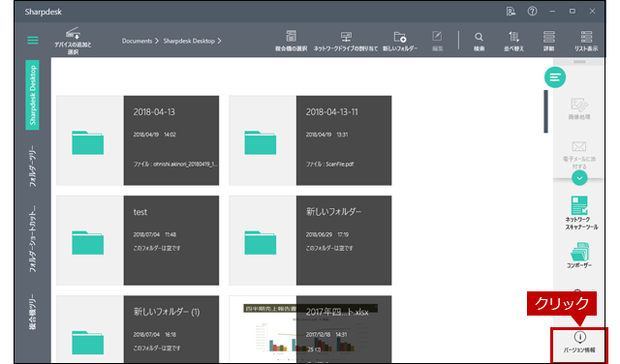Choose ネットワークドライブの割り当て in toolbar
This screenshot has height=364, width=620.
coord(346,41)
